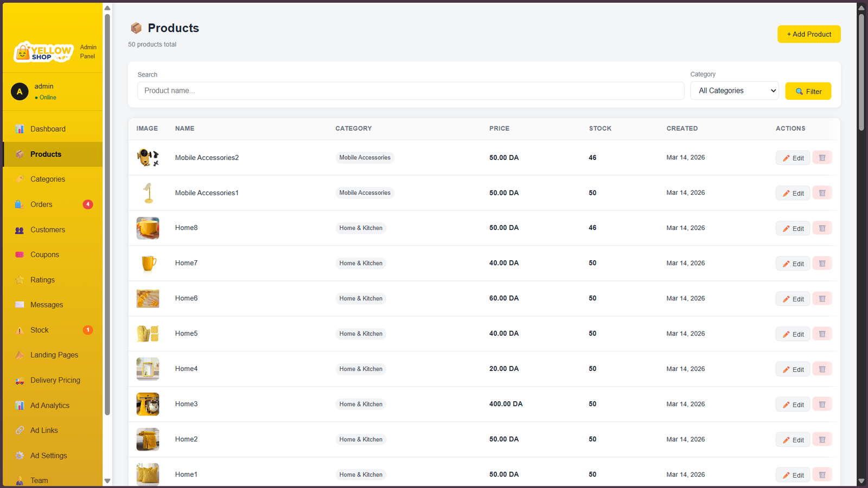Click the admin avatar circle
The image size is (868, 488).
[20, 92]
